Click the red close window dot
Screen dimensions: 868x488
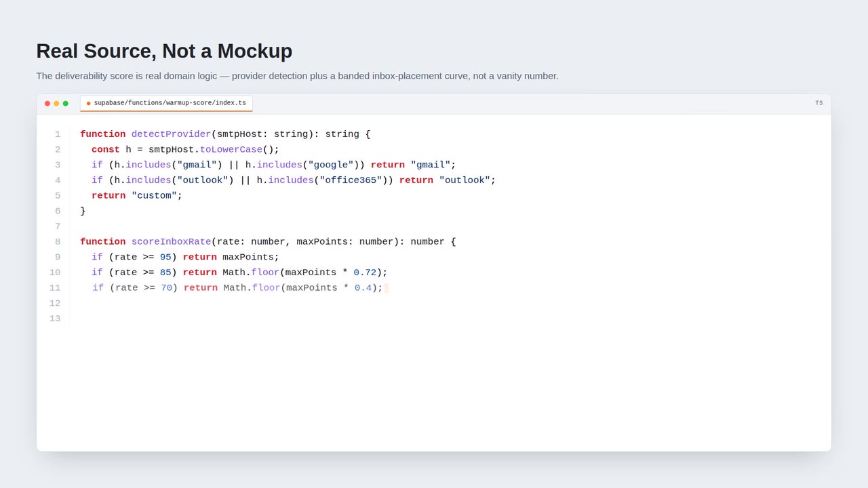click(47, 104)
